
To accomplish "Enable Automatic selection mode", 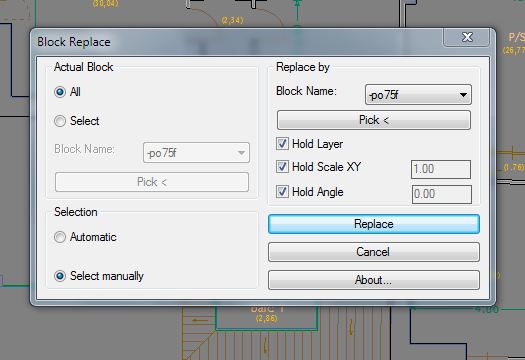I will tap(60, 237).
